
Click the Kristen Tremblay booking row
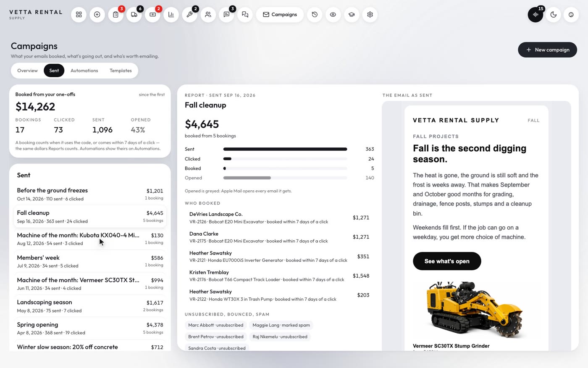279,276
